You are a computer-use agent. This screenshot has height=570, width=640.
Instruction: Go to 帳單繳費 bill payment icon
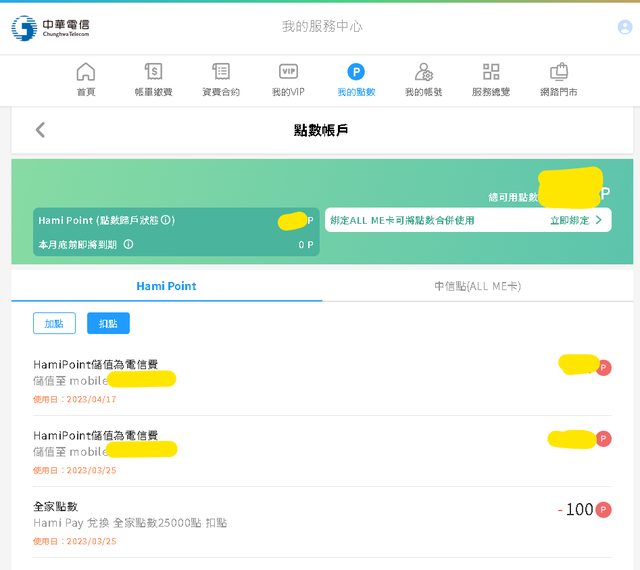tap(153, 80)
